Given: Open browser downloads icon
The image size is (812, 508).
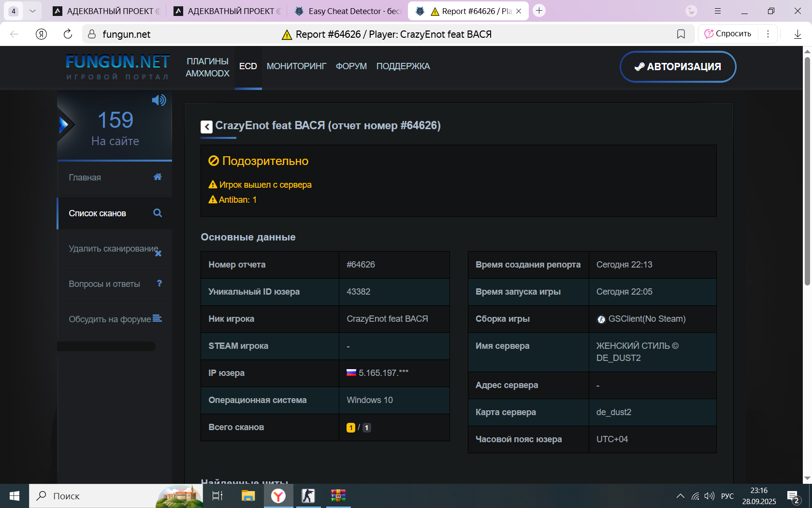Looking at the screenshot, I should click(797, 34).
